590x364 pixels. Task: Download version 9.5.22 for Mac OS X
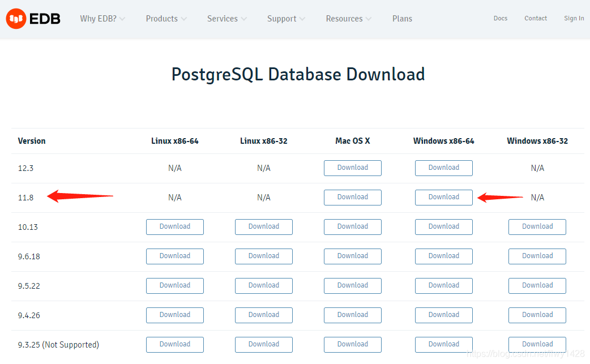(353, 286)
